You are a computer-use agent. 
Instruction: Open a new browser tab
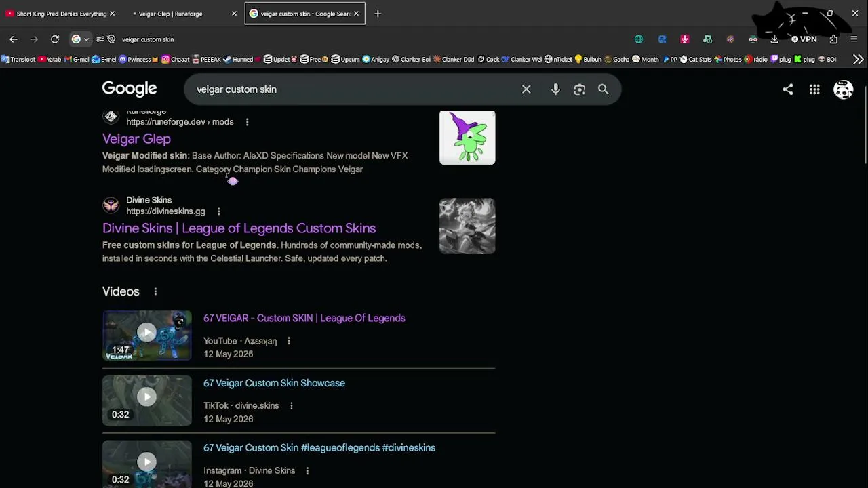(378, 14)
